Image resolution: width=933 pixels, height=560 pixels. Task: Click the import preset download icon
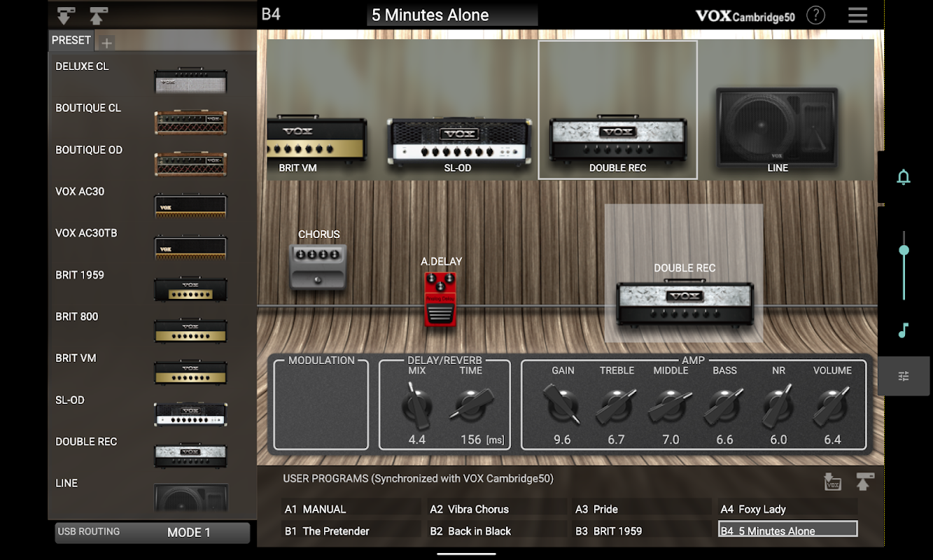[x=66, y=15]
